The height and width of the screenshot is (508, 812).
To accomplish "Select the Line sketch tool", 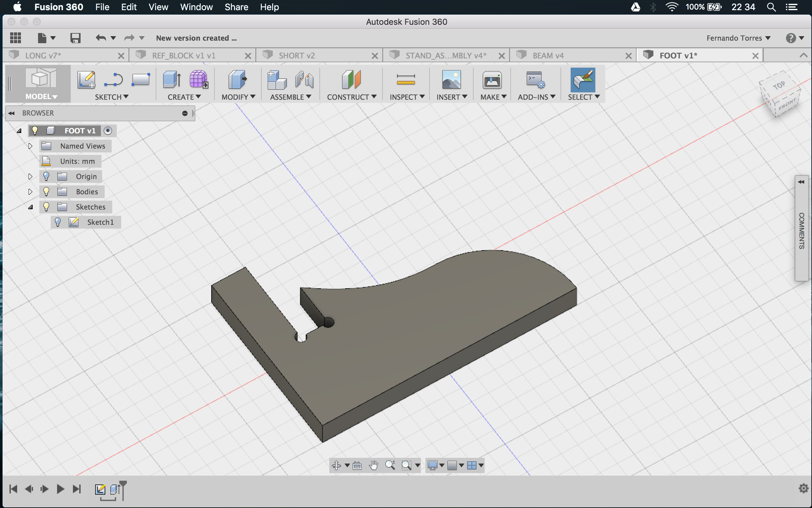I will pyautogui.click(x=114, y=80).
